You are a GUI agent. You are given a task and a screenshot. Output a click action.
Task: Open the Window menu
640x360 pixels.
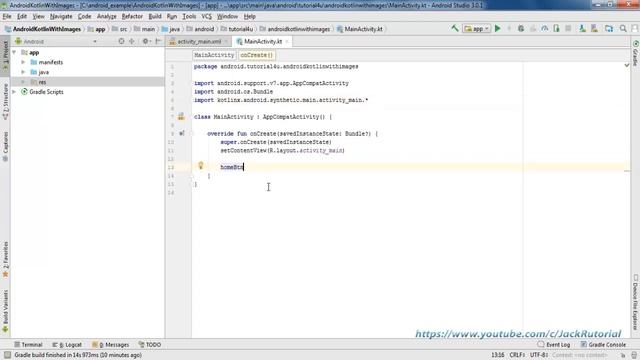click(227, 16)
